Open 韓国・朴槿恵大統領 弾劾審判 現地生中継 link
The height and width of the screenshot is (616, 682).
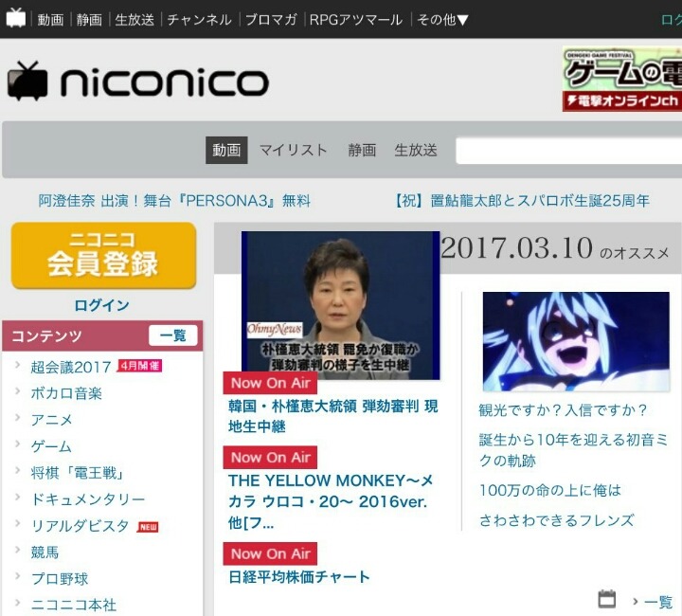click(333, 416)
